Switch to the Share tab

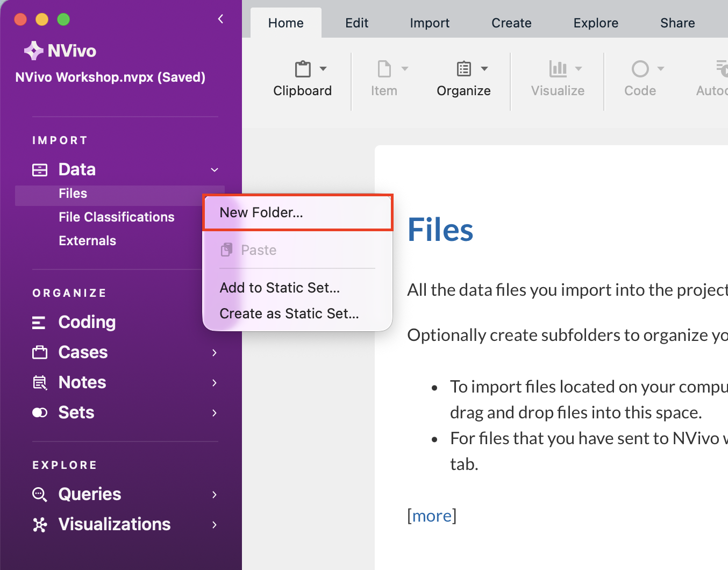pyautogui.click(x=677, y=23)
